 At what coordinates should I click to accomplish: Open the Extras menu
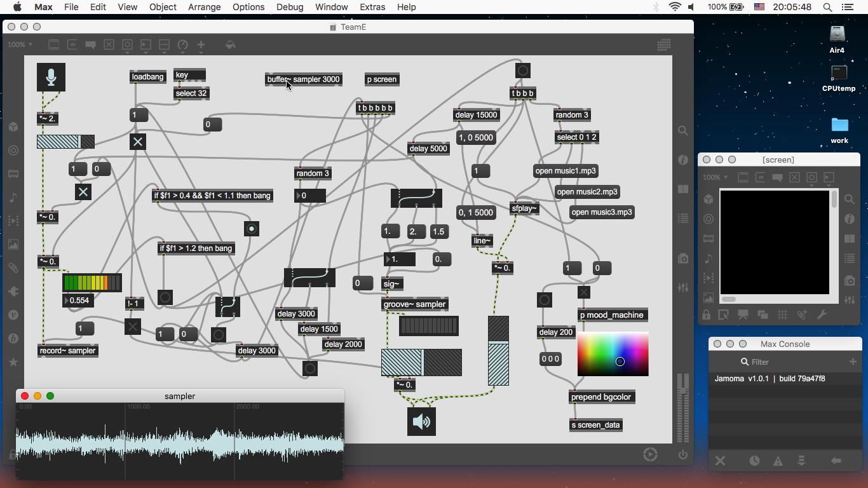click(372, 7)
